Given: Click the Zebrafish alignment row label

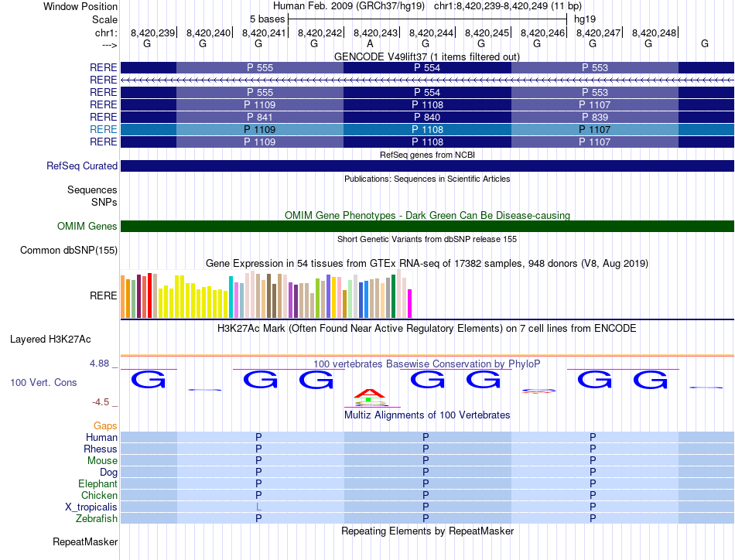Looking at the screenshot, I should (x=97, y=519).
